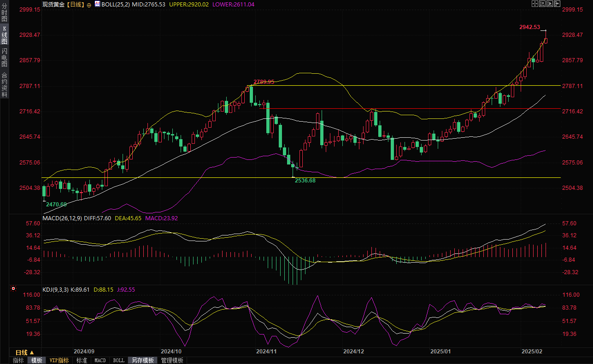Choose the BOLL template button
Viewport: 593px width, 364px height.
(x=118, y=360)
